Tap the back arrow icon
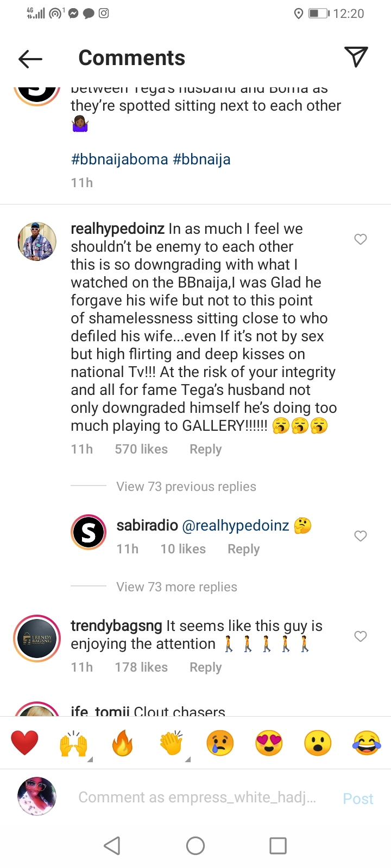 click(x=30, y=59)
